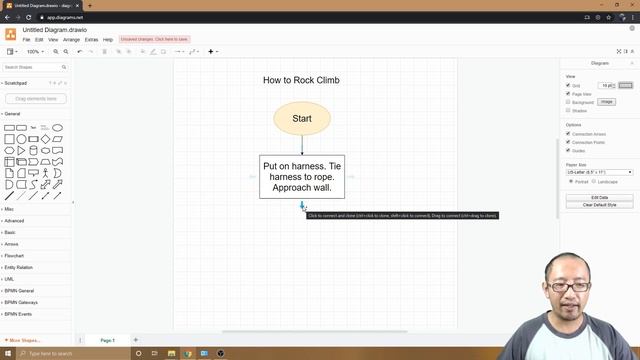Viewport: 640px width, 360px height.
Task: Select the actor stick figure shape
Action: [45, 173]
